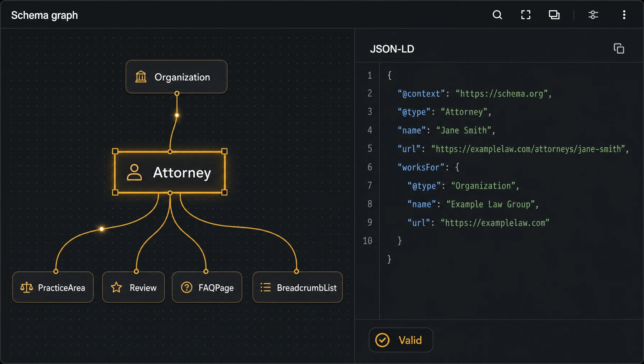Screen dimensions: 644x364
Task: Click the Attorney person icon
Action: [134, 172]
